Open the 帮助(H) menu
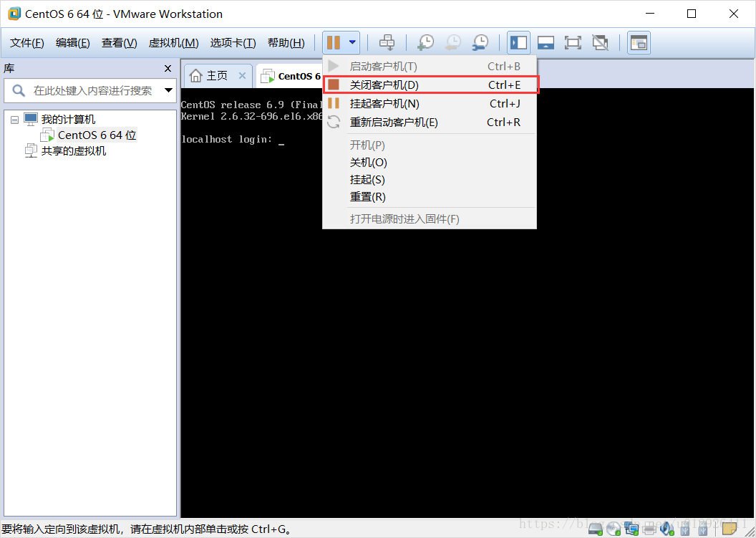 [x=286, y=43]
